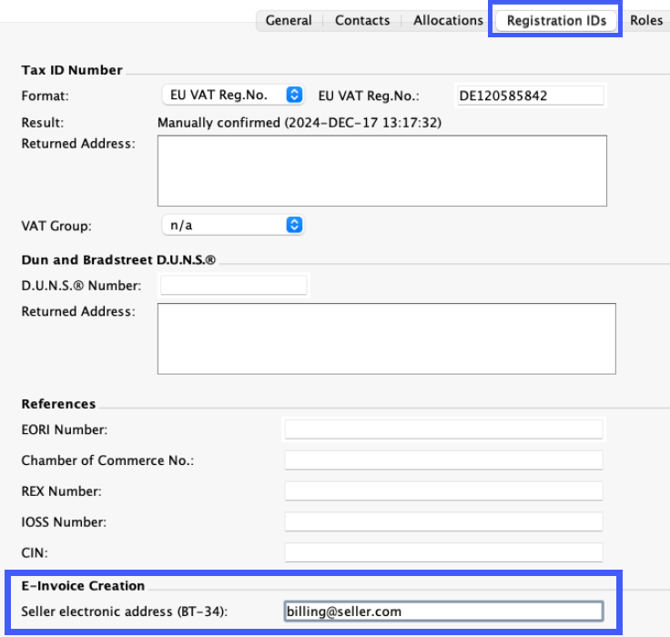Click the 'Format:' label

coord(45,96)
